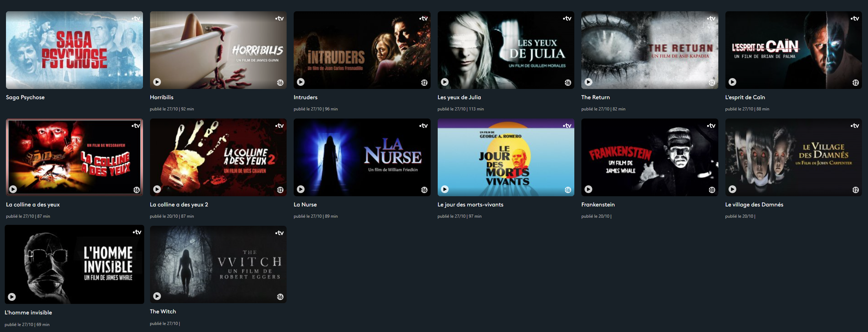This screenshot has height=332, width=868.
Task: Click play icon on Le village des Damnés
Action: [x=732, y=189]
